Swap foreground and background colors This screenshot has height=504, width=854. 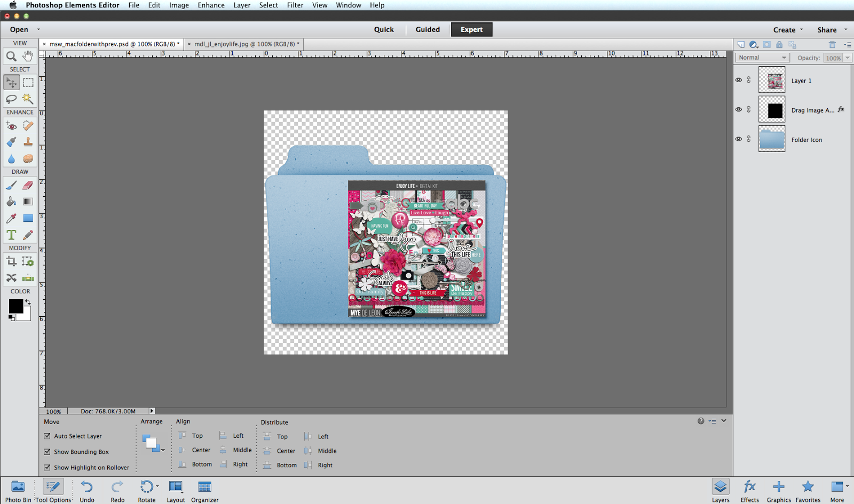click(x=28, y=302)
